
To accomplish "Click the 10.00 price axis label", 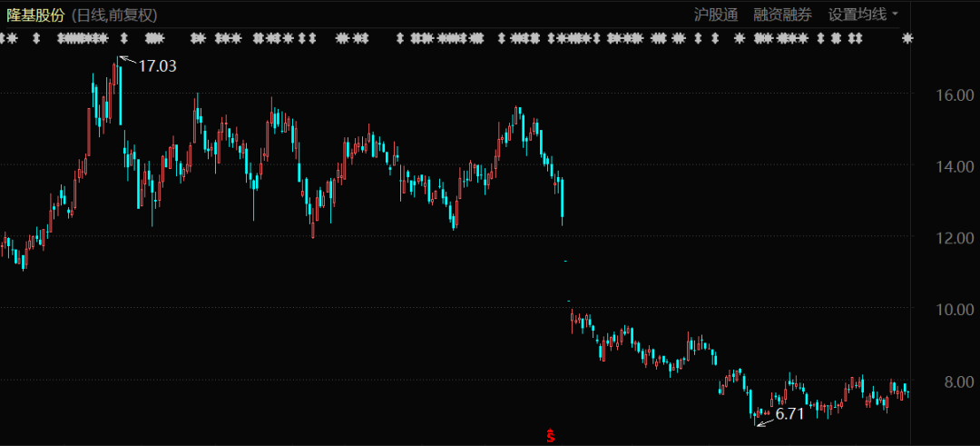I will (948, 309).
